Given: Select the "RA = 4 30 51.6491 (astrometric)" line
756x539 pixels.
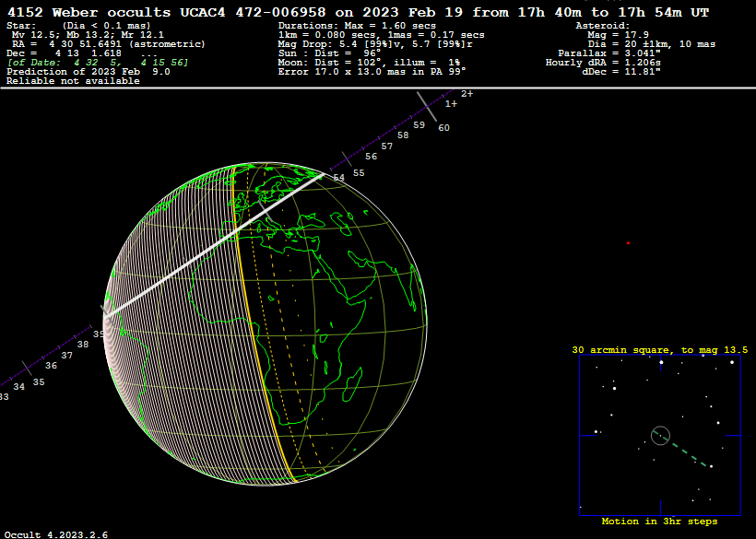Looking at the screenshot, I should coord(109,44).
